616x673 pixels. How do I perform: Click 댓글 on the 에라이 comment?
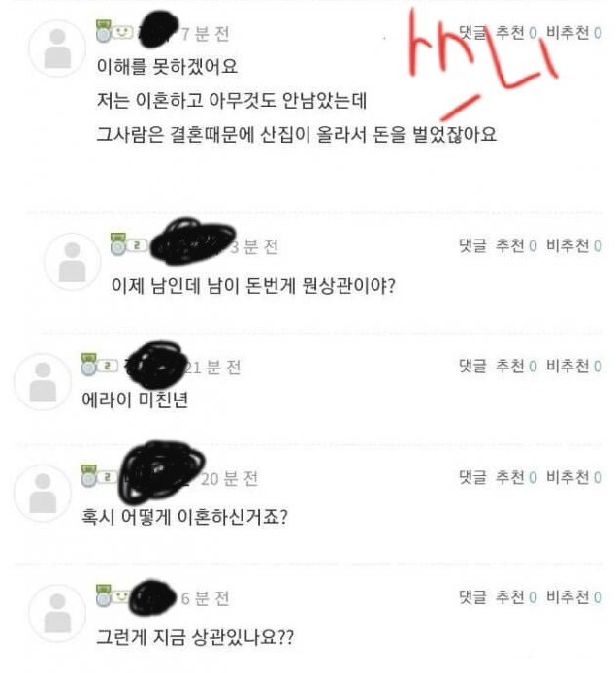(473, 366)
